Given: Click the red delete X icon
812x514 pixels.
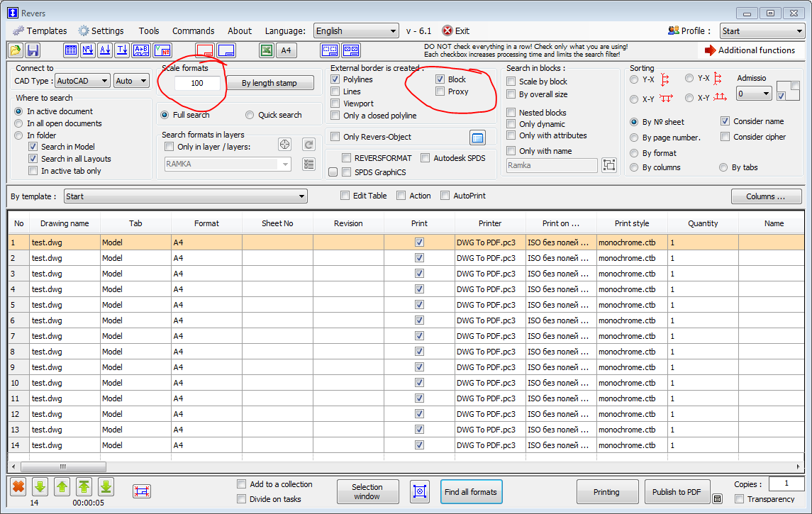Looking at the screenshot, I should pos(18,487).
